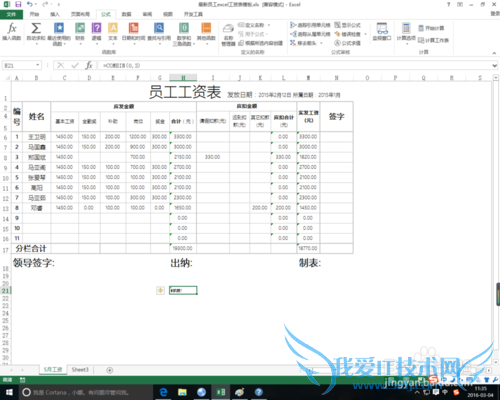This screenshot has width=500, height=400.
Task: Expand the Remove Arrows dropdown arrow
Action: click(321, 43)
